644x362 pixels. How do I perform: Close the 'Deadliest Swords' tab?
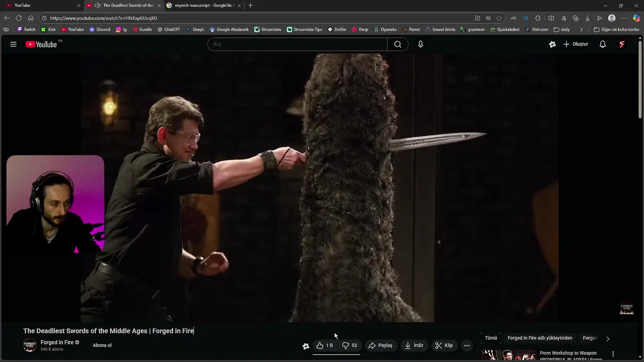(159, 6)
